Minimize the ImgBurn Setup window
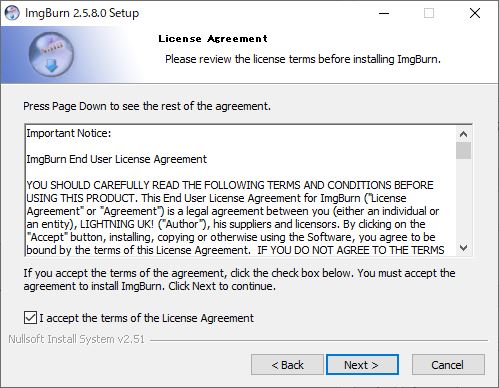 (384, 13)
